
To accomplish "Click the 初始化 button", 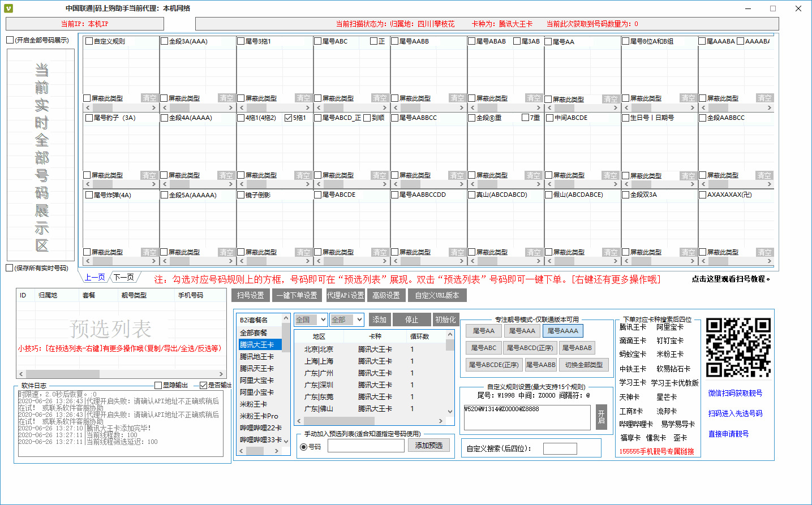I will point(445,320).
